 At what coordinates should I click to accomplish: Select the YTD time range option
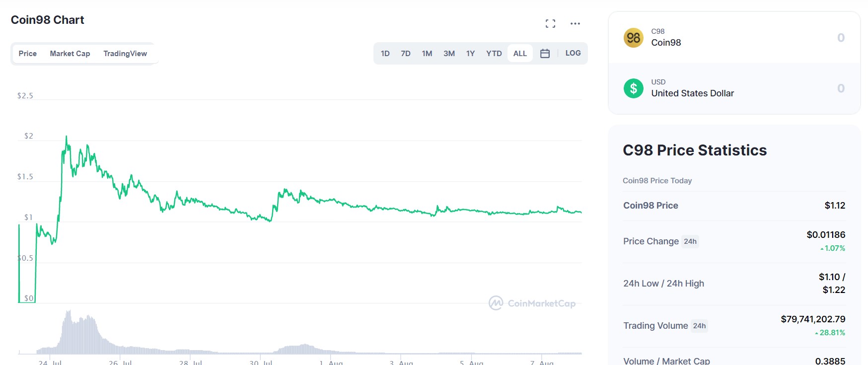point(494,53)
